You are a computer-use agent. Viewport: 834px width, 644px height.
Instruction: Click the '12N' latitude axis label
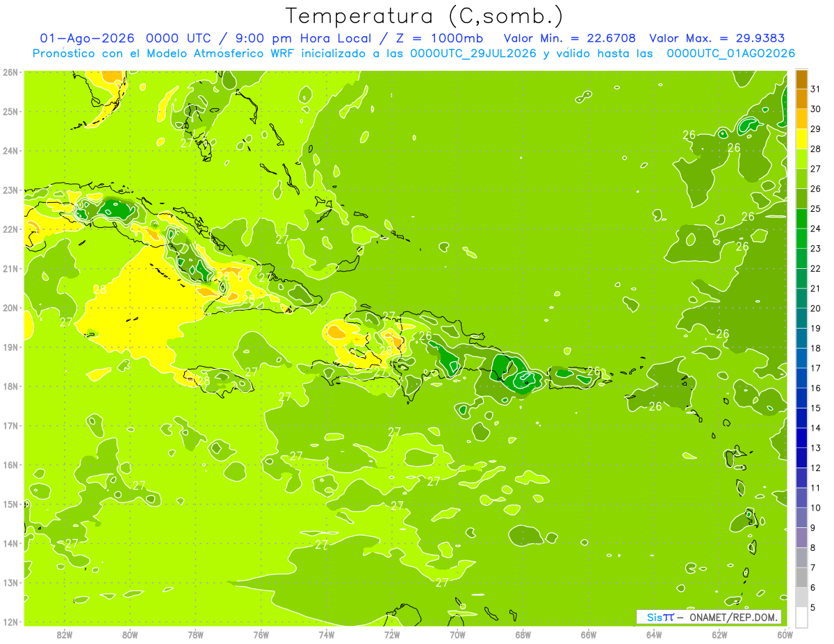pos(10,622)
